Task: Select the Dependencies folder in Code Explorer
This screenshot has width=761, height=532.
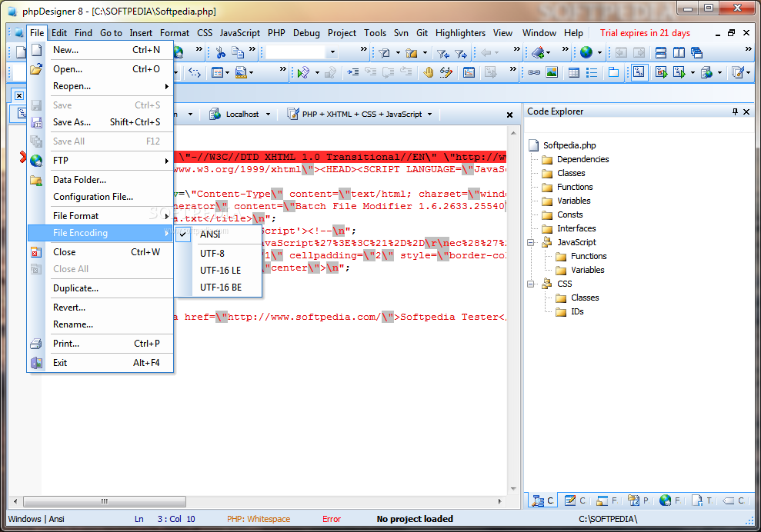Action: (x=583, y=160)
